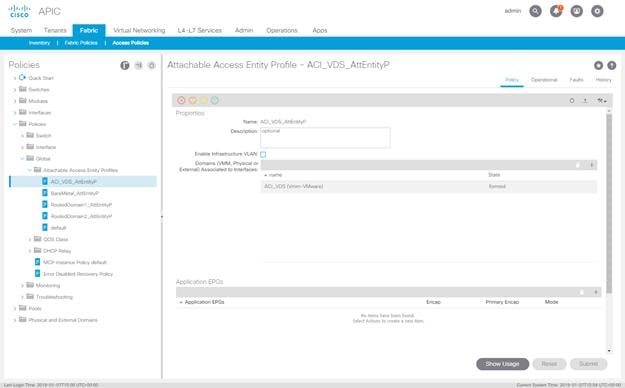Click the Cisco logo

pos(20,11)
